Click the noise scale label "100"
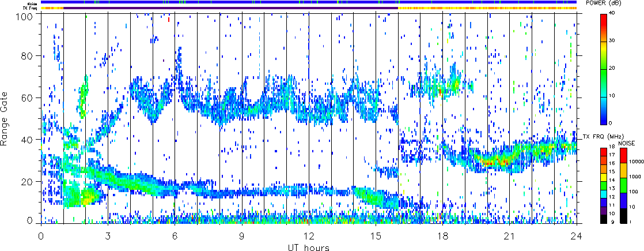This screenshot has width=644, height=251. tap(632, 192)
